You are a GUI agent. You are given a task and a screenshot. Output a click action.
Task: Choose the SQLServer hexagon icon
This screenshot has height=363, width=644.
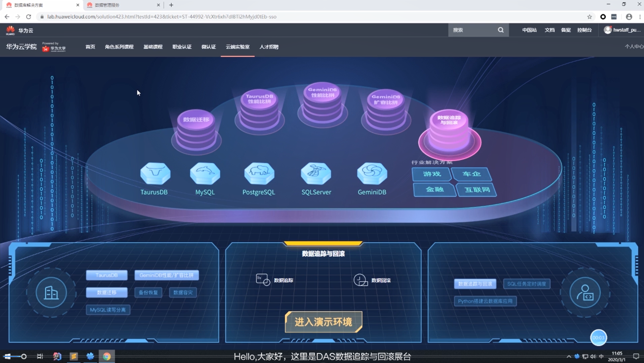(x=316, y=173)
